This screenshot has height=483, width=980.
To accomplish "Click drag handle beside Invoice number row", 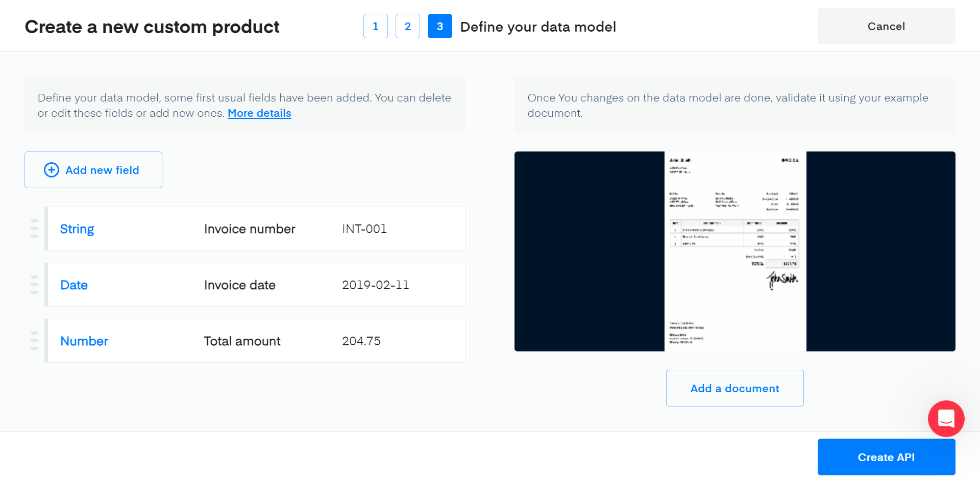I will coord(34,228).
